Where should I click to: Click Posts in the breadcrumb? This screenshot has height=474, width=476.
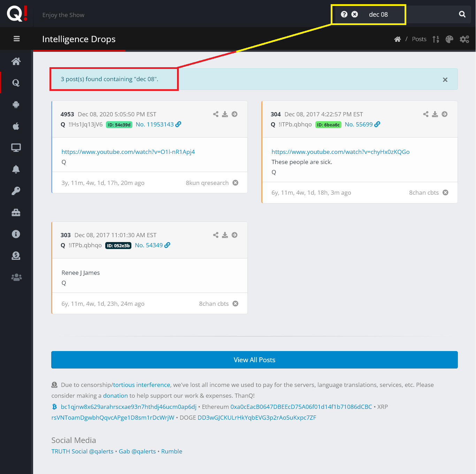click(x=419, y=39)
